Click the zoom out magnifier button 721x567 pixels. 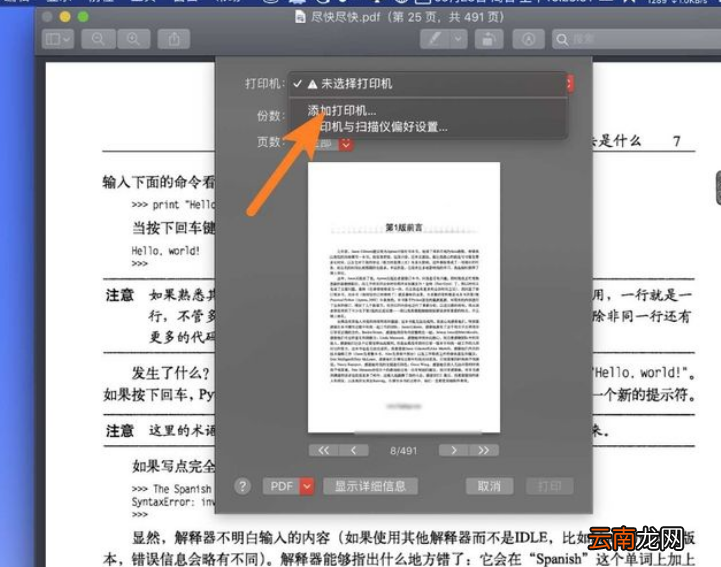(x=98, y=39)
